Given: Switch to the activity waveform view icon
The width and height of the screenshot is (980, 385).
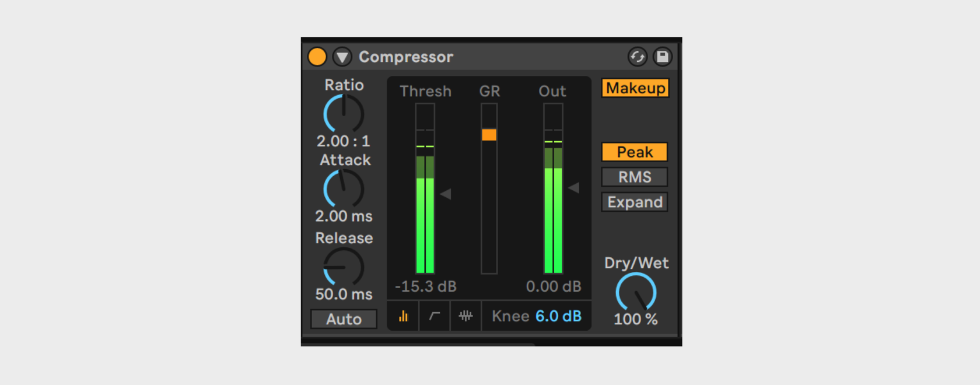Looking at the screenshot, I should click(x=466, y=316).
